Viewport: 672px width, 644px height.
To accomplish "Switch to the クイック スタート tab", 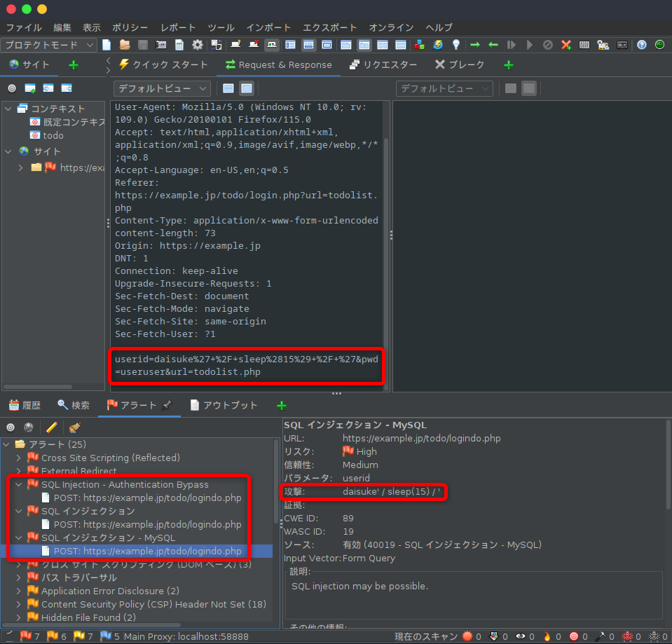I will (163, 65).
